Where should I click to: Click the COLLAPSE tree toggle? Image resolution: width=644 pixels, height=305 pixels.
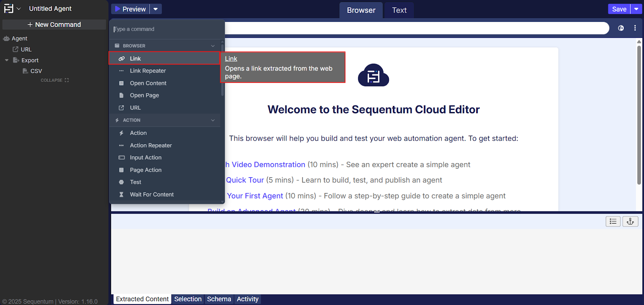tap(55, 80)
